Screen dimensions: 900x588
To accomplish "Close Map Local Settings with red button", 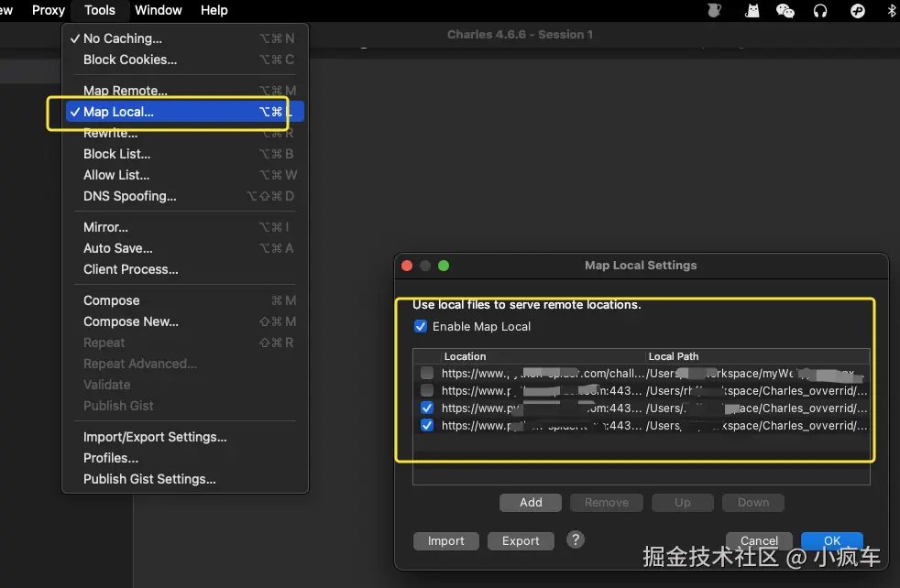I will (407, 266).
